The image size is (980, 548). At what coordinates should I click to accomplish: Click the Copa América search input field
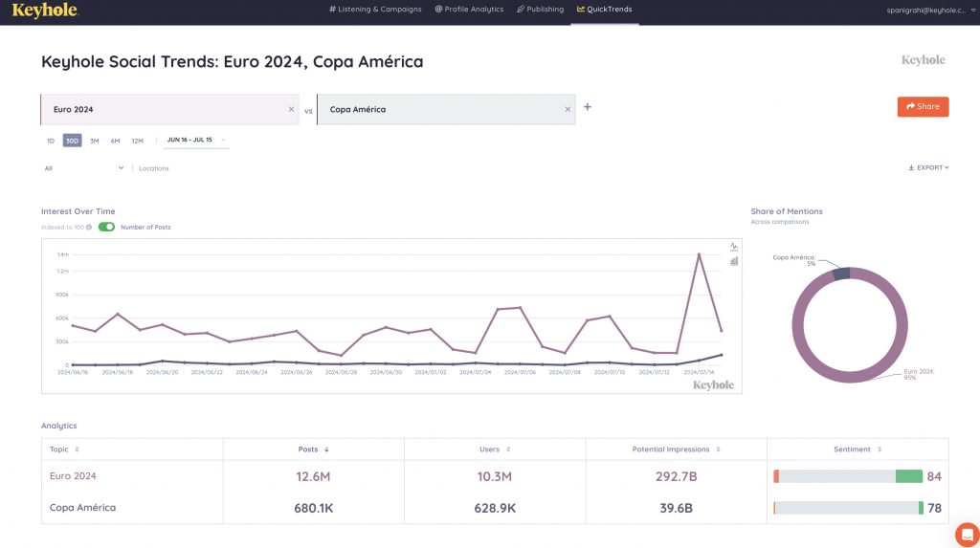[x=446, y=109]
